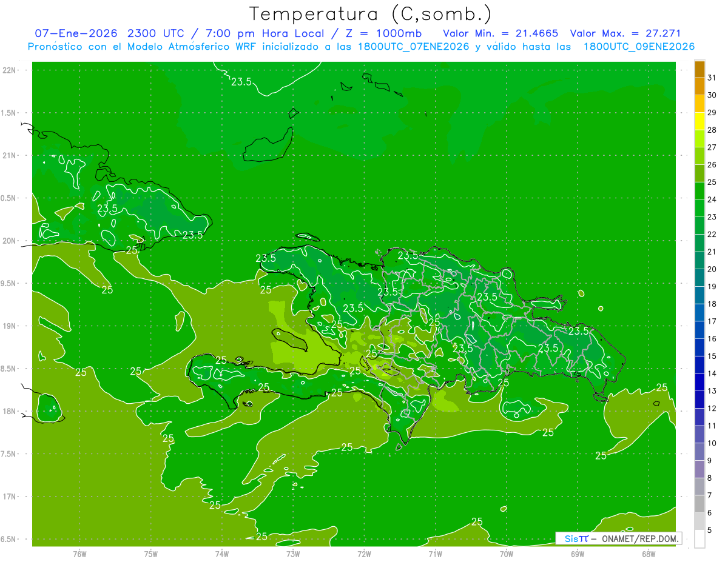Click the '70W' longitude label
The height and width of the screenshot is (562, 728).
coord(507,554)
